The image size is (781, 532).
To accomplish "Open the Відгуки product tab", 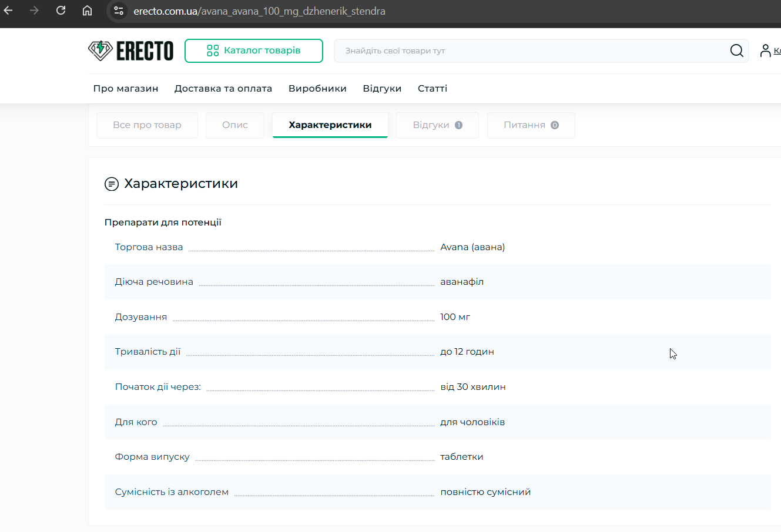I will (x=437, y=125).
